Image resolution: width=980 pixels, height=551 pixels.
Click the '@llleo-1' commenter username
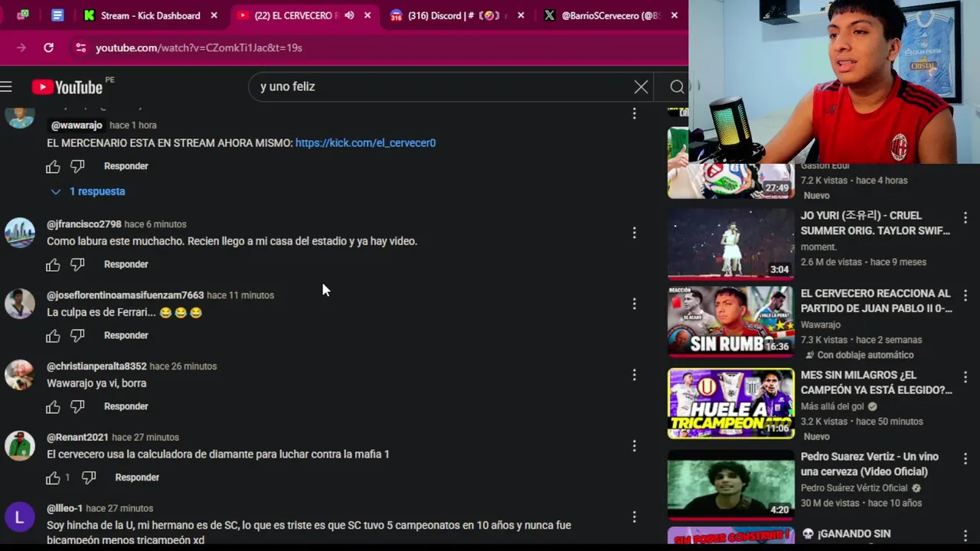click(x=64, y=508)
